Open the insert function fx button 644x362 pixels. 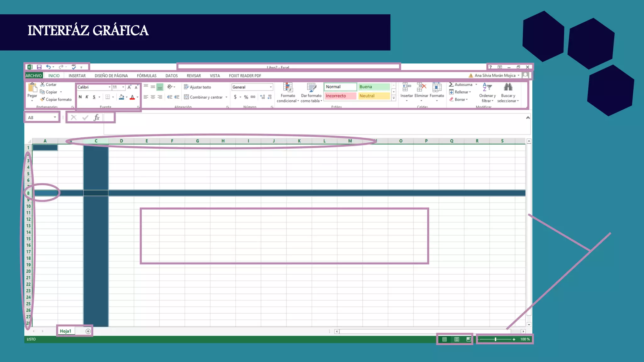pyautogui.click(x=97, y=118)
